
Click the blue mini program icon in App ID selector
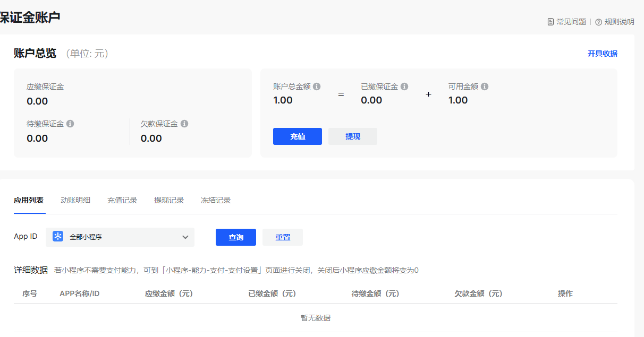tap(58, 237)
